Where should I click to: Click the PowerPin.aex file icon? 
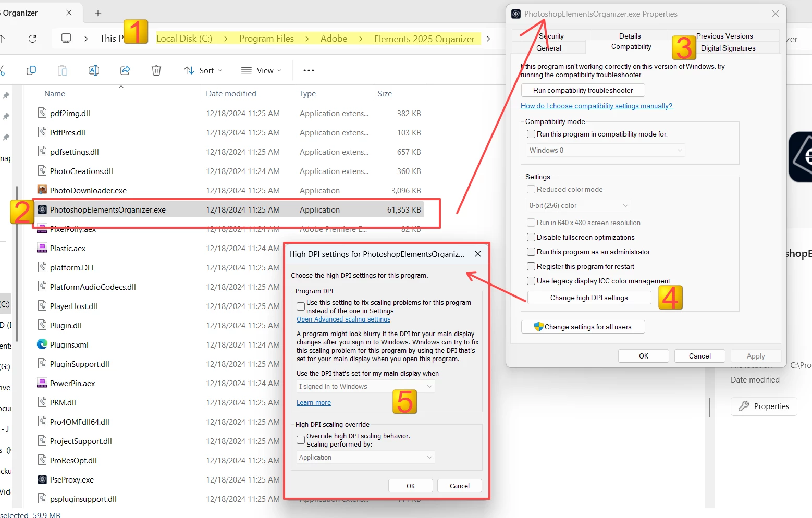click(42, 383)
